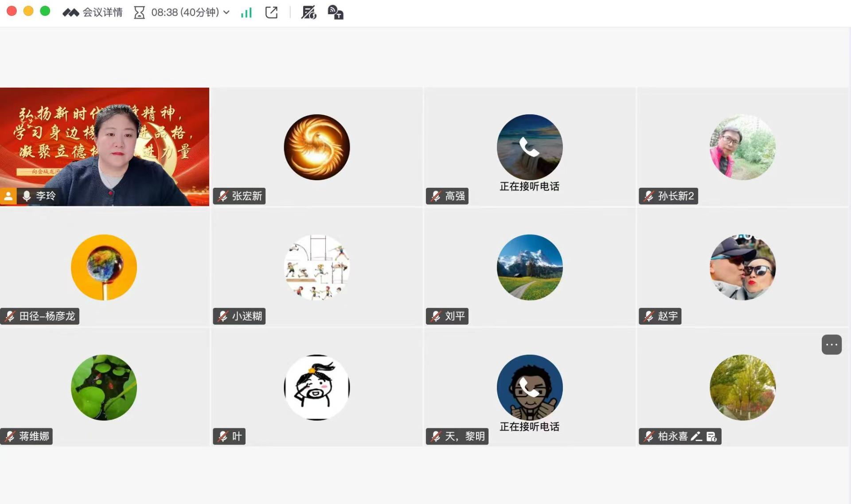Open the three-dots more options button
Image resolution: width=851 pixels, height=504 pixels.
click(831, 345)
